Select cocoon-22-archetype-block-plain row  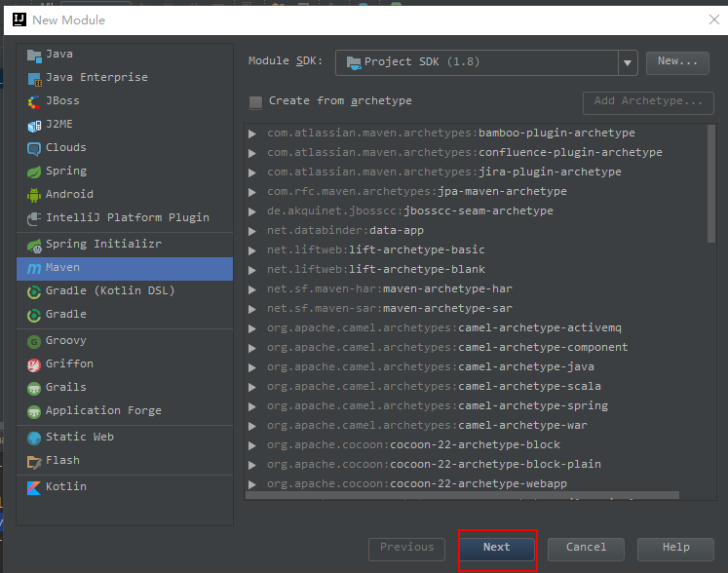click(476, 464)
